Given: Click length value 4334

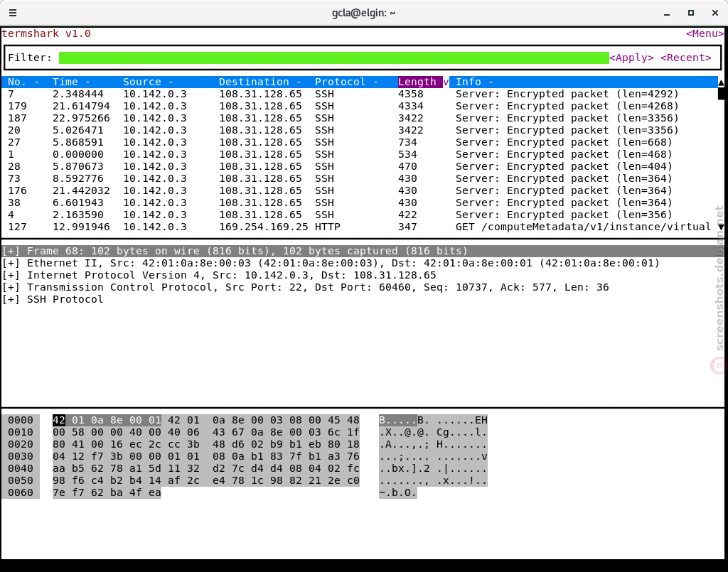Looking at the screenshot, I should click(x=410, y=107).
